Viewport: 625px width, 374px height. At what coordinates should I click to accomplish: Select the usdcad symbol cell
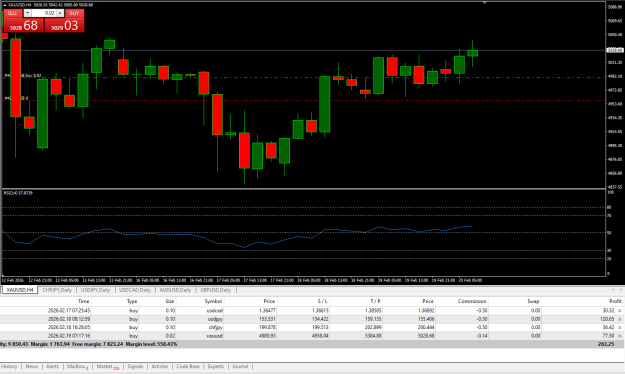tap(214, 311)
